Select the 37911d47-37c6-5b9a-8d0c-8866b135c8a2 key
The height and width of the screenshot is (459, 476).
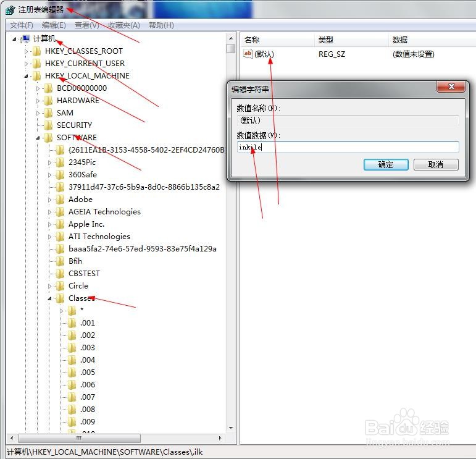[144, 187]
